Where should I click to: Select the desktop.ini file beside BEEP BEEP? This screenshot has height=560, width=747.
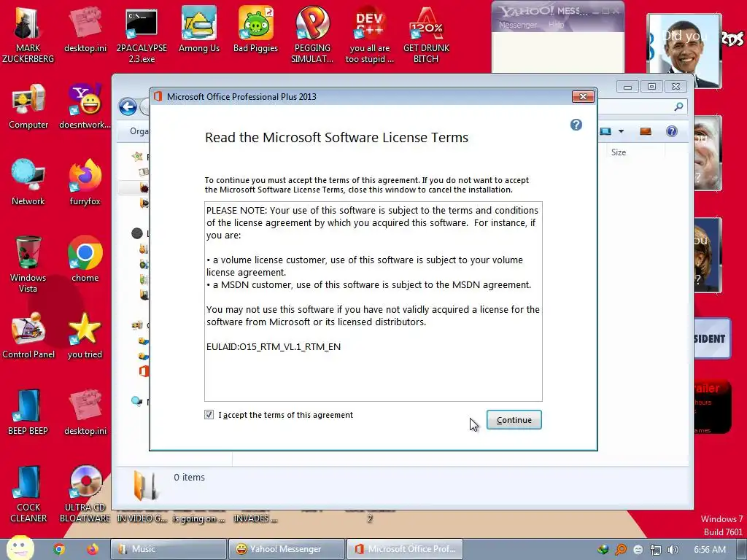tap(85, 413)
